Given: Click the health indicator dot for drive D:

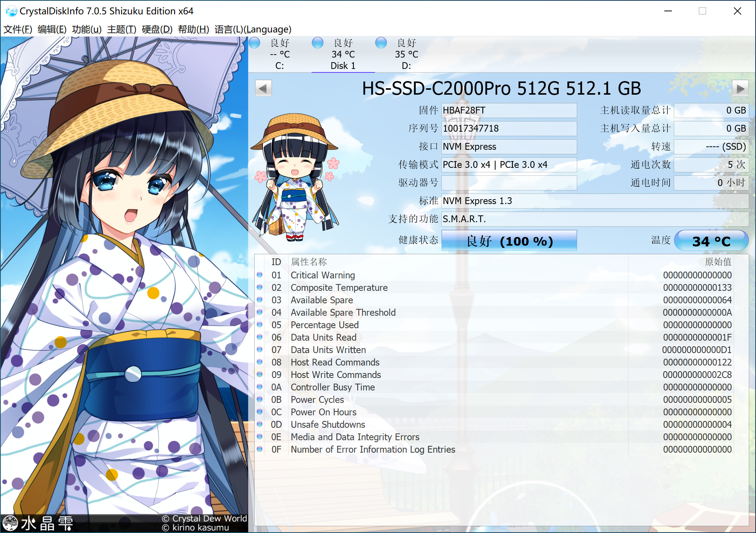Looking at the screenshot, I should (381, 43).
